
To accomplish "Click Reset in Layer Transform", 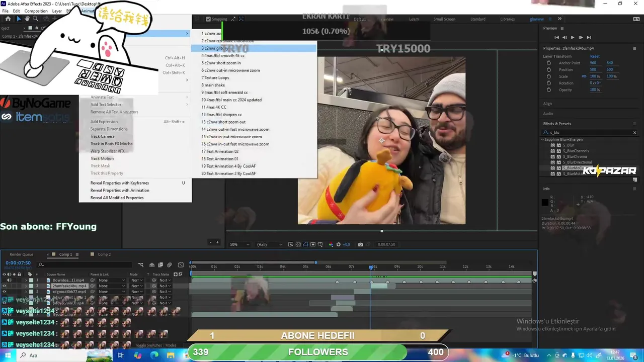I will [x=595, y=56].
